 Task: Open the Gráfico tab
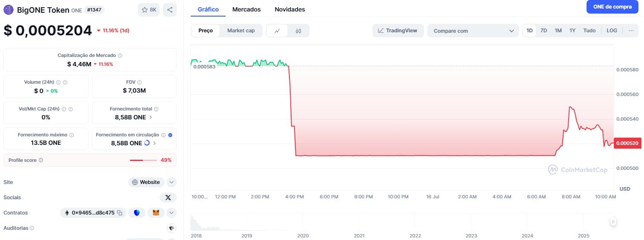[x=208, y=9]
